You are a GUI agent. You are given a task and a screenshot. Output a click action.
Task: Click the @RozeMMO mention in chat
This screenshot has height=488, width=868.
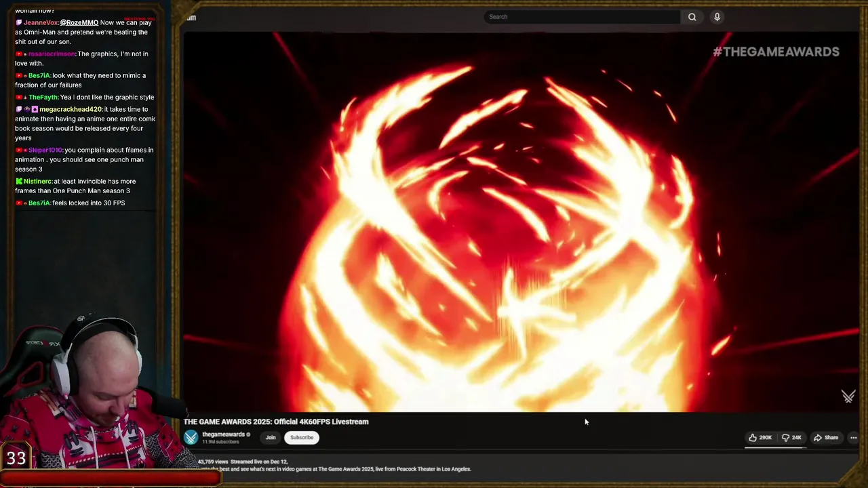click(79, 22)
